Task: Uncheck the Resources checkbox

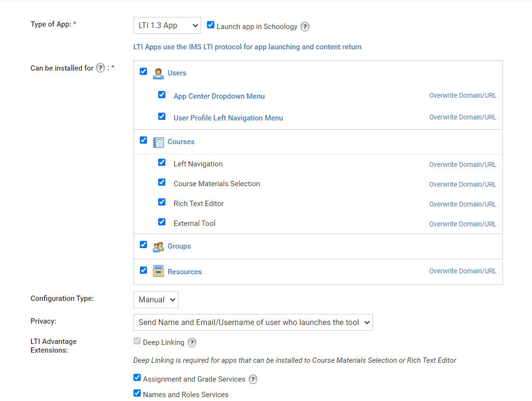Action: pos(144,270)
